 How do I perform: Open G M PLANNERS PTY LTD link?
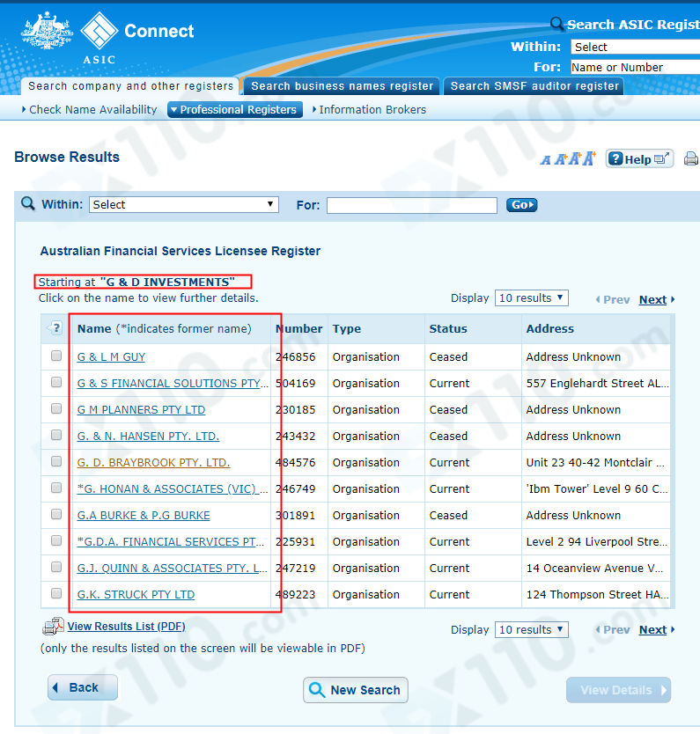(141, 409)
